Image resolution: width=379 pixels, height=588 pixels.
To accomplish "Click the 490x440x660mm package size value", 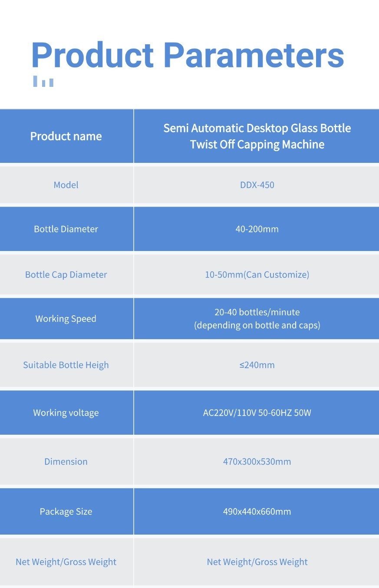I will click(257, 512).
